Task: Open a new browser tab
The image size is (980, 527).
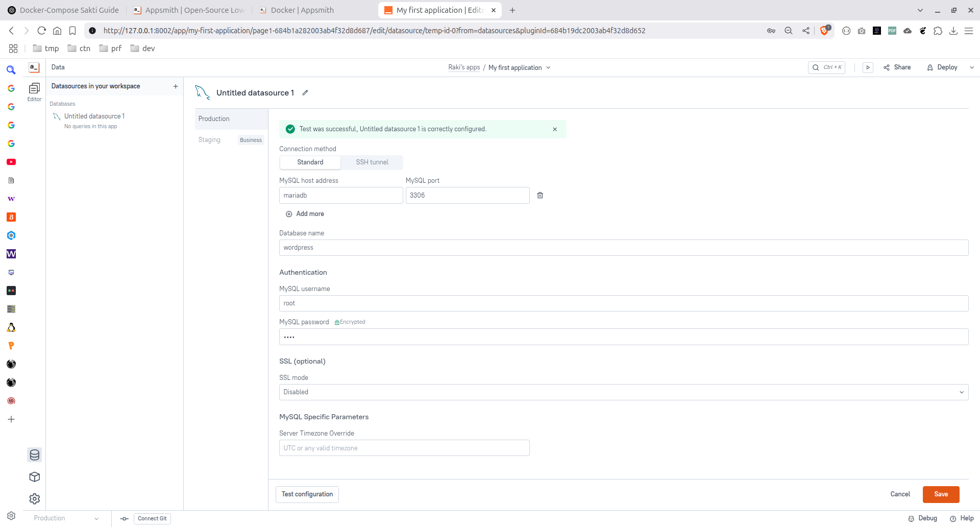Action: [x=512, y=10]
